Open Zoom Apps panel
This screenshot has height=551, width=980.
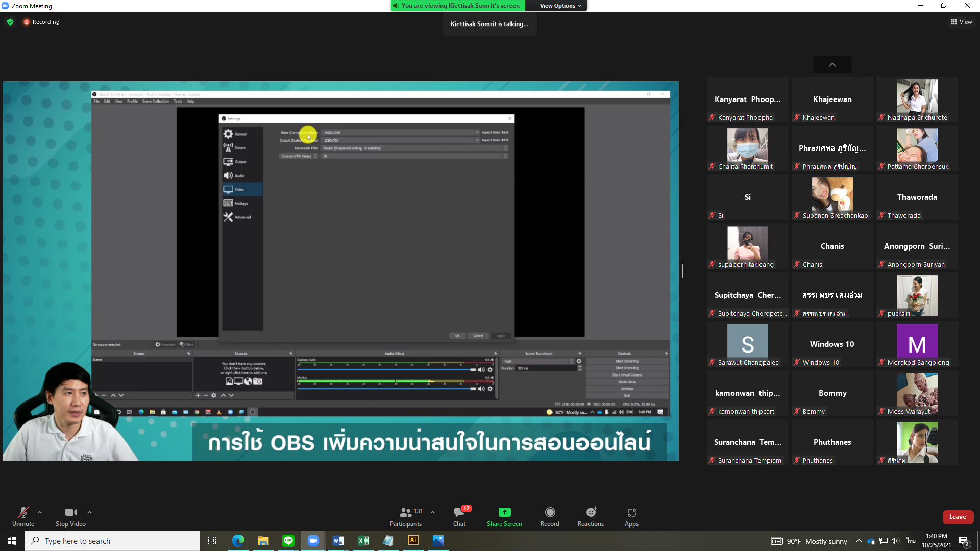[x=631, y=516]
